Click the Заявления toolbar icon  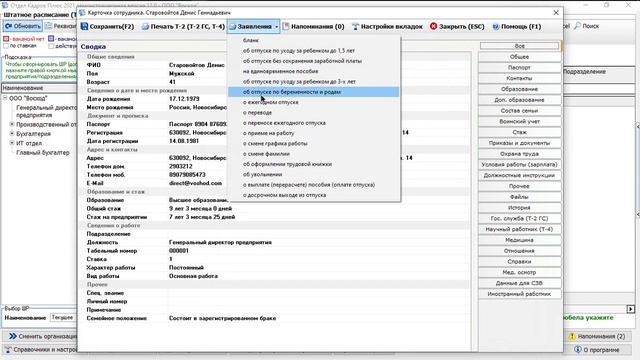click(233, 27)
